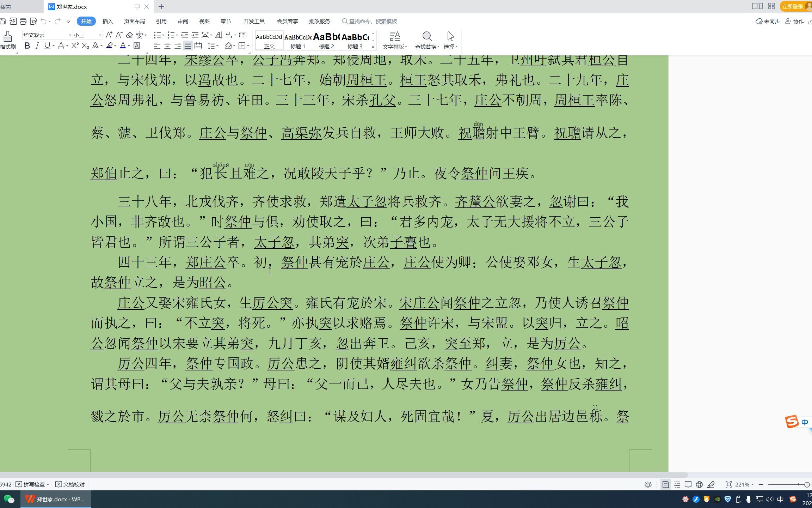Viewport: 812px width, 508px height.
Task: Expand the bullet list options arrow
Action: click(x=163, y=35)
